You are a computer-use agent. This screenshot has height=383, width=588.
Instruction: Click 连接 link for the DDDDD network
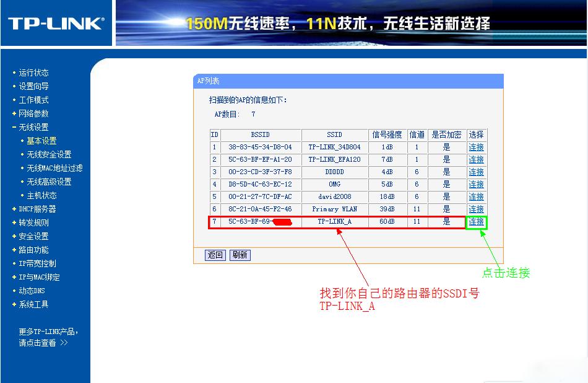[x=476, y=172]
